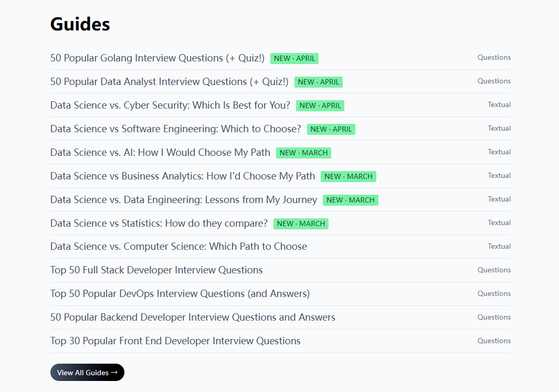
Task: Open 50 Popular Data Analyst Interview Questions guide
Action: click(170, 82)
